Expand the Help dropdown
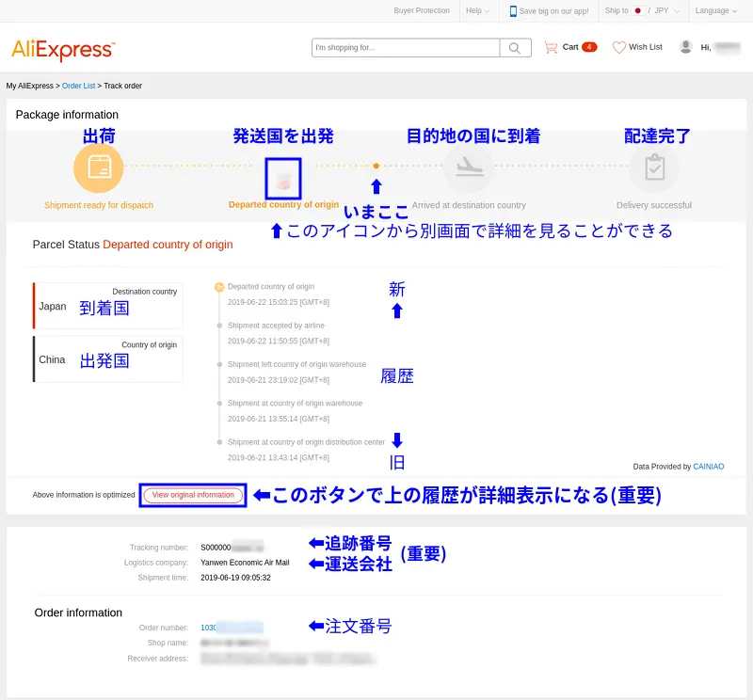This screenshot has width=753, height=700. 474,11
